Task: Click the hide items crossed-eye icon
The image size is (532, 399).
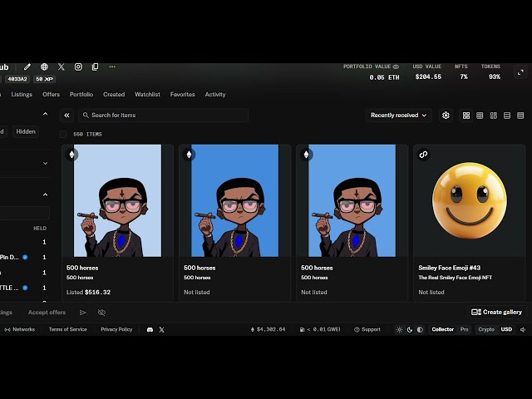Action: pyautogui.click(x=101, y=313)
